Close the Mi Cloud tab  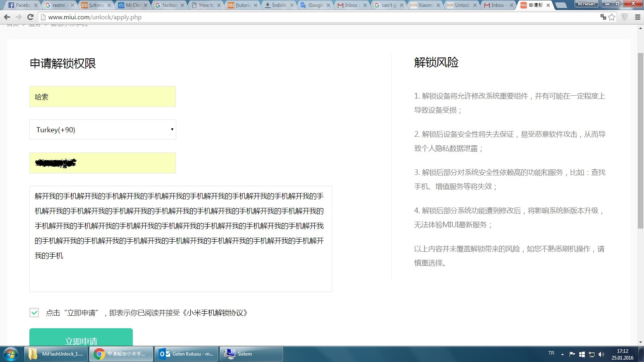pyautogui.click(x=146, y=5)
